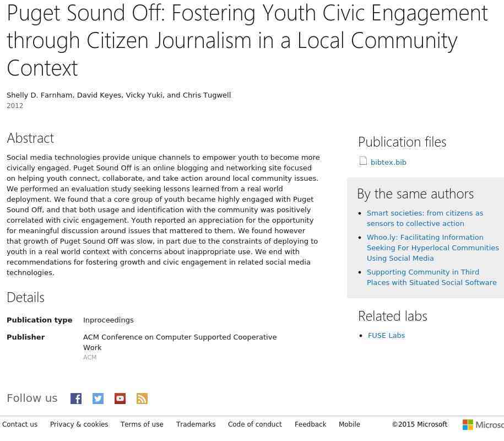Open the Twitter follow icon
The image size is (504, 441).
tap(98, 399)
